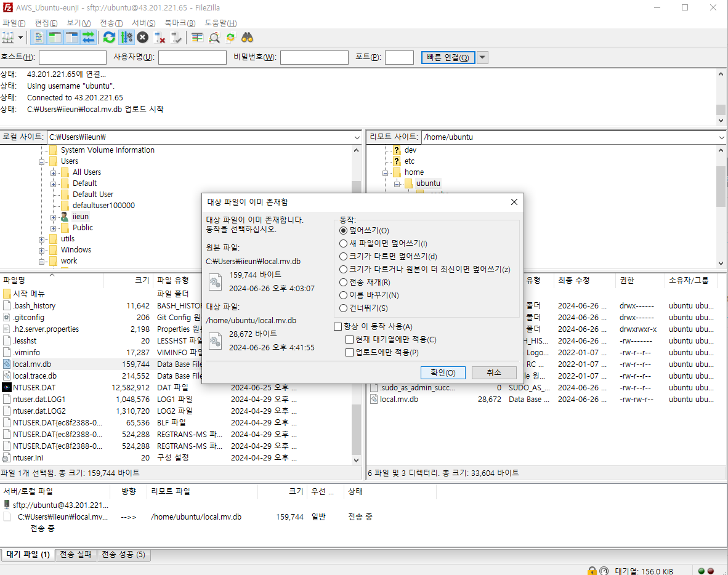
Task: Check apply only to uploads
Action: 350,353
